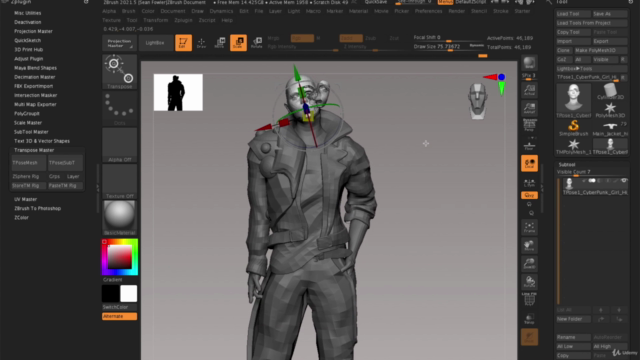Open the Render menu
Viewport: 640px width, 360px height.
[x=456, y=11]
